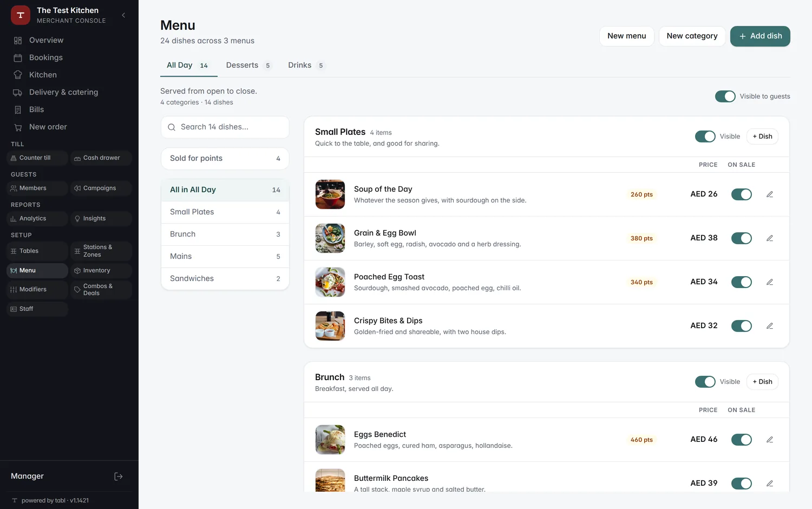Open the Members page

click(37, 188)
